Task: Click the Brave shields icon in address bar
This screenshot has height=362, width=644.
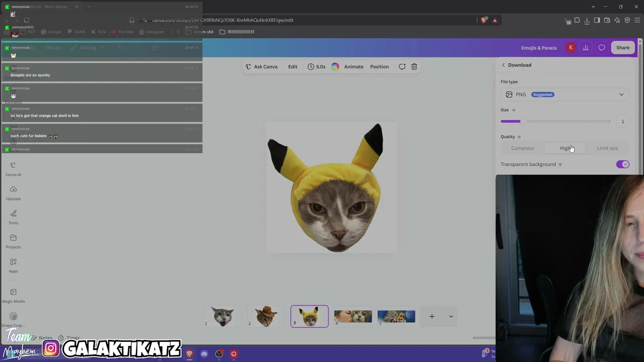Action: click(484, 20)
